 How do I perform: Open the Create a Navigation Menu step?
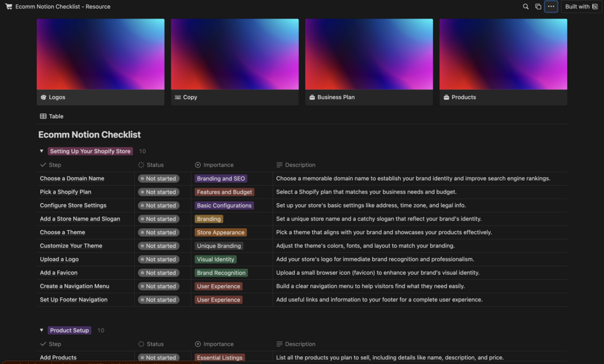pos(75,286)
